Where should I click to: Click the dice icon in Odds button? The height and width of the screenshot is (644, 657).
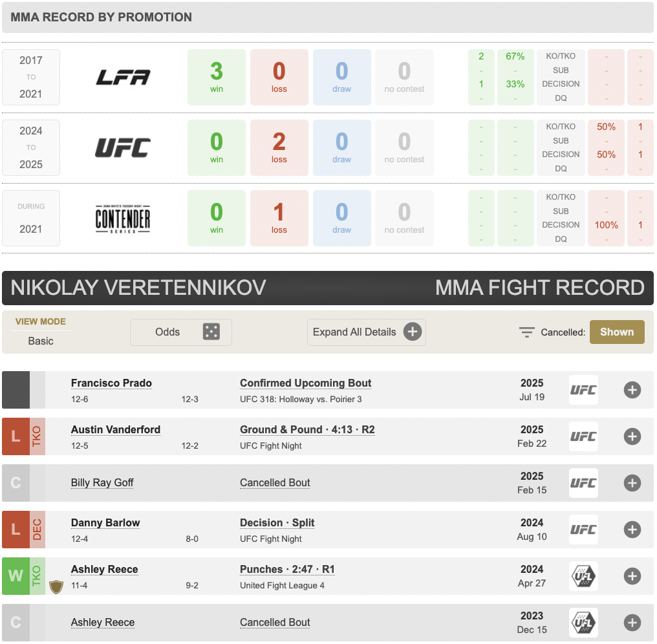coord(211,332)
